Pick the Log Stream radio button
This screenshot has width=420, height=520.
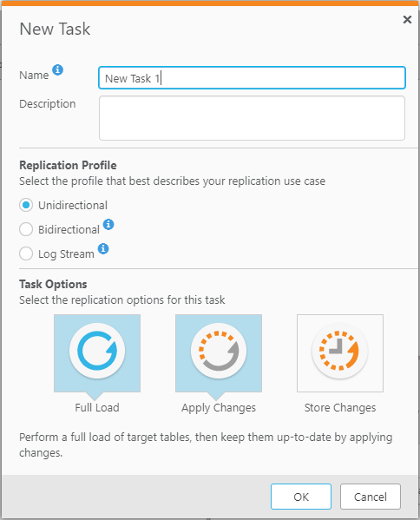coord(26,253)
